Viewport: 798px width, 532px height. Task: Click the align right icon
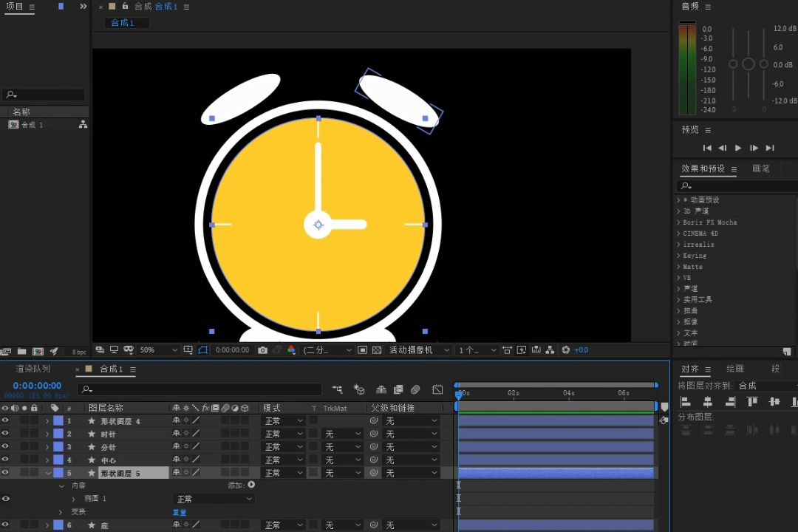[x=730, y=402]
